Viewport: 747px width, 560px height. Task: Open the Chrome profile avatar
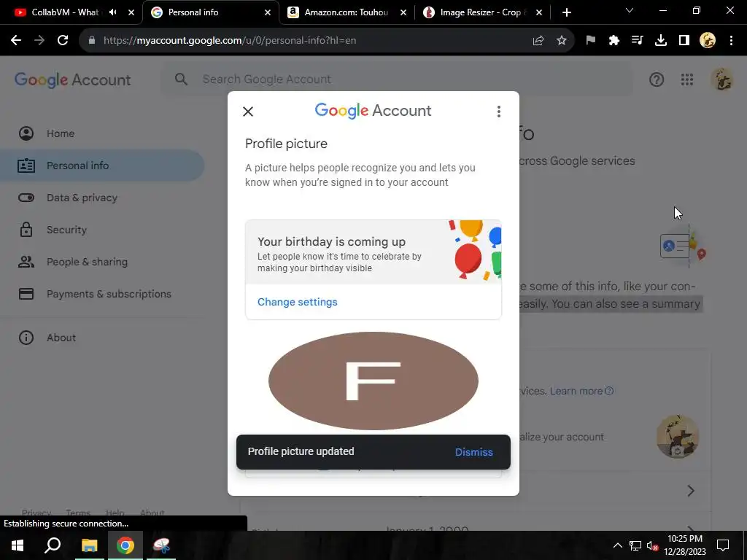click(708, 41)
